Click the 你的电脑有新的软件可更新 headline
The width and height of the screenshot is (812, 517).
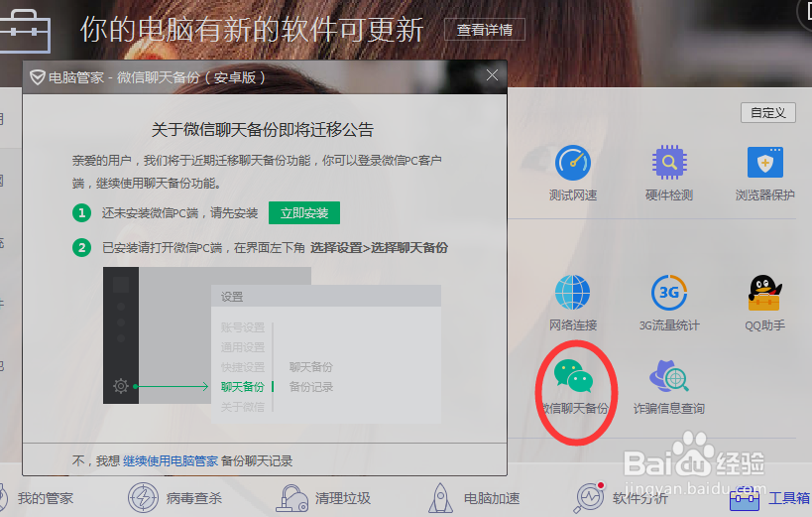252,30
